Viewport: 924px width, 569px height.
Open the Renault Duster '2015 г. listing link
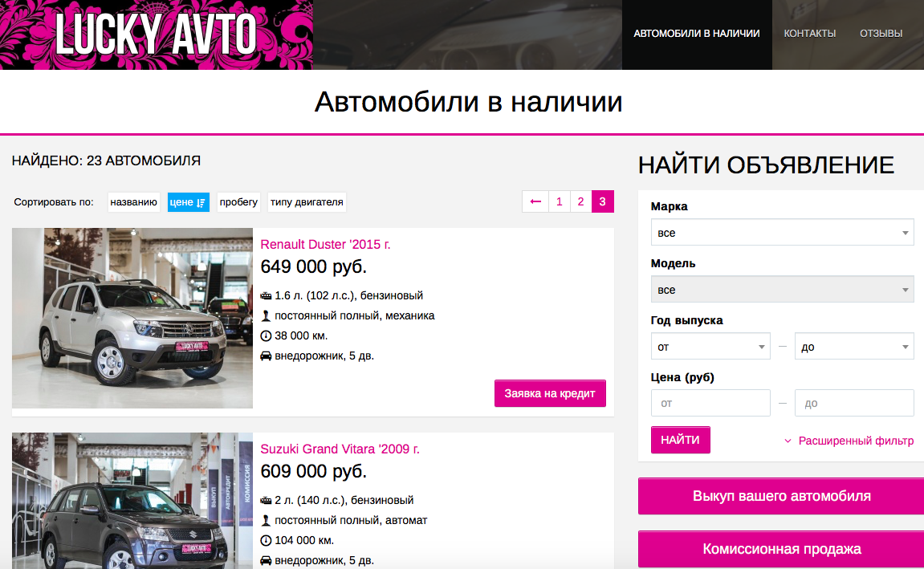point(325,245)
